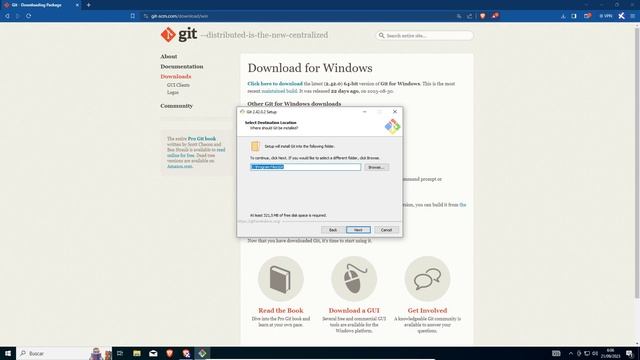Viewport: 640px width, 360px height.
Task: Open the Windows Start menu
Action: point(8,353)
